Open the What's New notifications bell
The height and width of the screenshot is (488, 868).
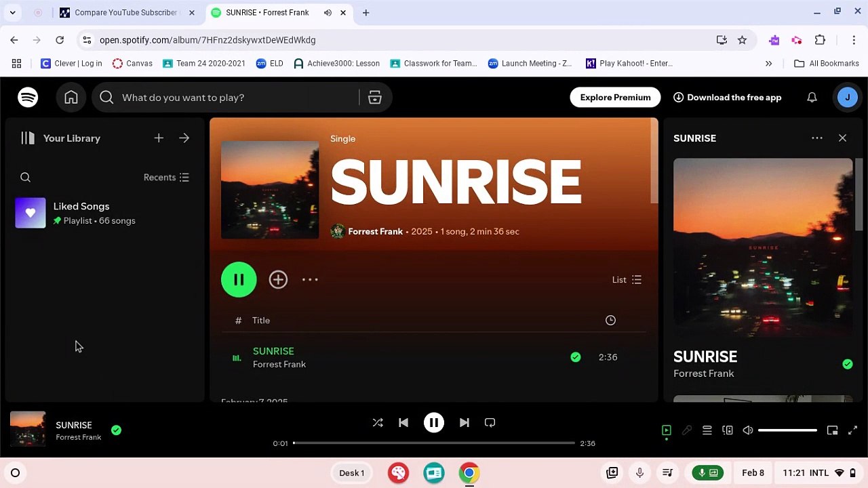(812, 98)
